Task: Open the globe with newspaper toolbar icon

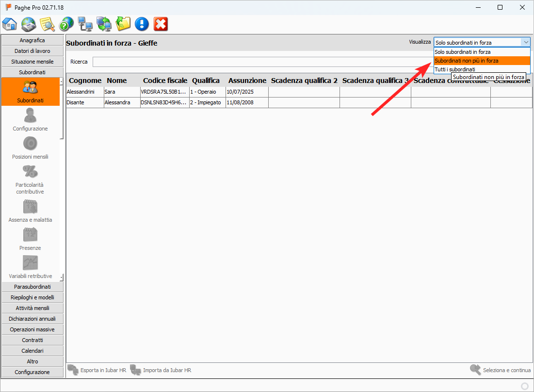Action: coord(29,24)
